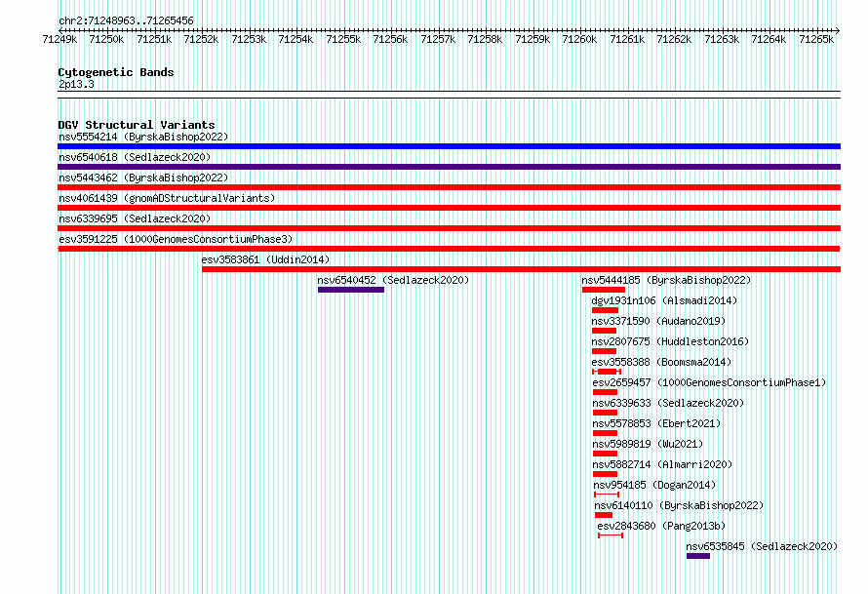Select the red bar under nsv5578853

tap(605, 433)
